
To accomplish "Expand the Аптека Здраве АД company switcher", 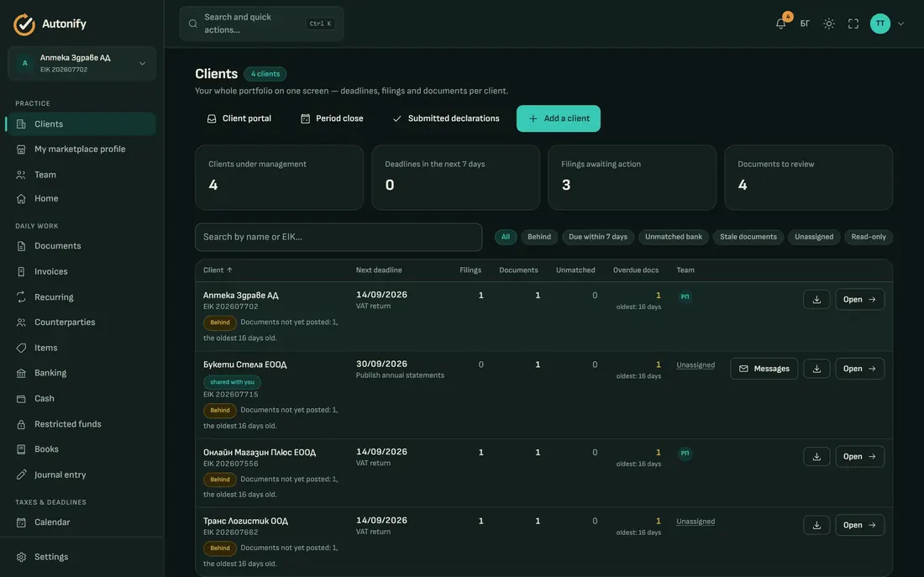I will point(82,63).
